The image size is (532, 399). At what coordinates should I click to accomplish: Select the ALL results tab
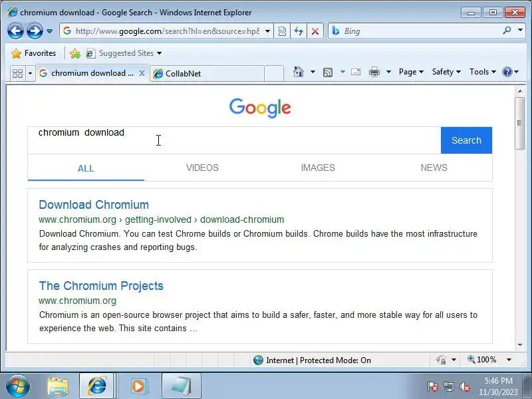[86, 168]
